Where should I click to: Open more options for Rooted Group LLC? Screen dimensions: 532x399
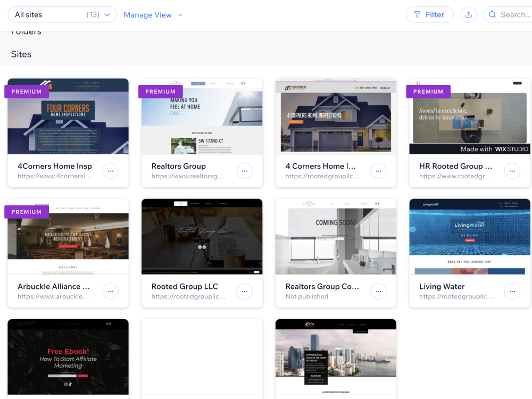pos(245,291)
